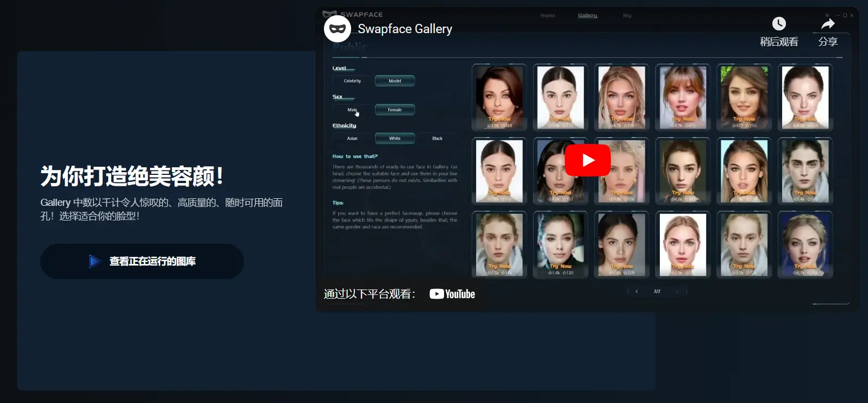This screenshot has width=868, height=403.
Task: Select the Gallery tab in the video preview
Action: (x=588, y=16)
